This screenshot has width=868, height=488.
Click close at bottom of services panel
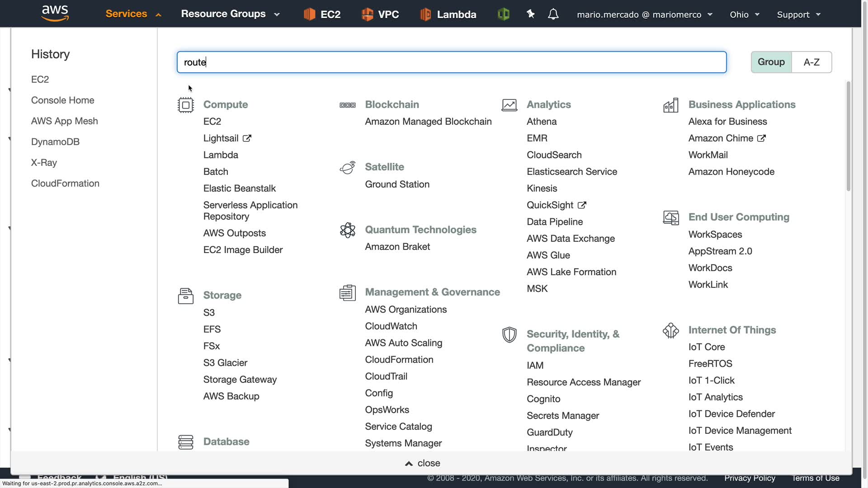point(422,463)
